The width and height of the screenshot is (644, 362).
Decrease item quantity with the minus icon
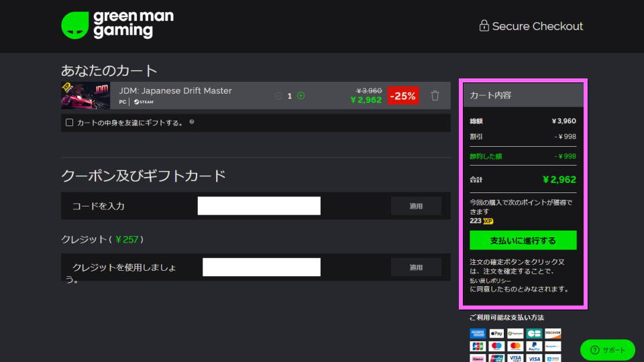point(278,96)
